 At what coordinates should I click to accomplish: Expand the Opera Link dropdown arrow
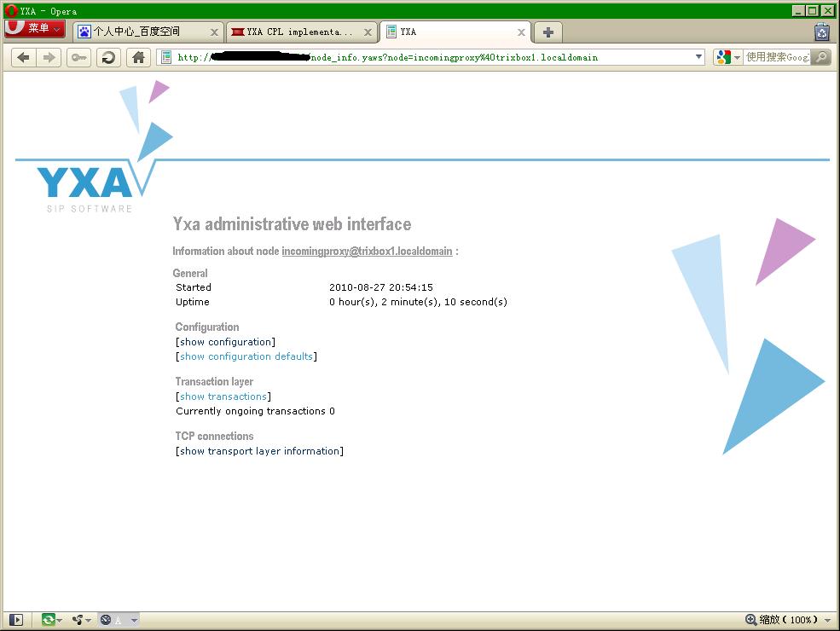pos(60,620)
